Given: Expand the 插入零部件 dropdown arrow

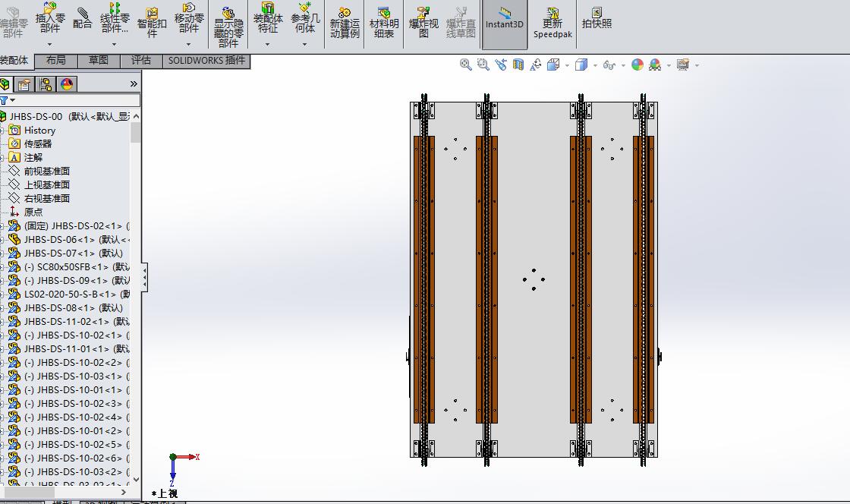Looking at the screenshot, I should coord(50,45).
